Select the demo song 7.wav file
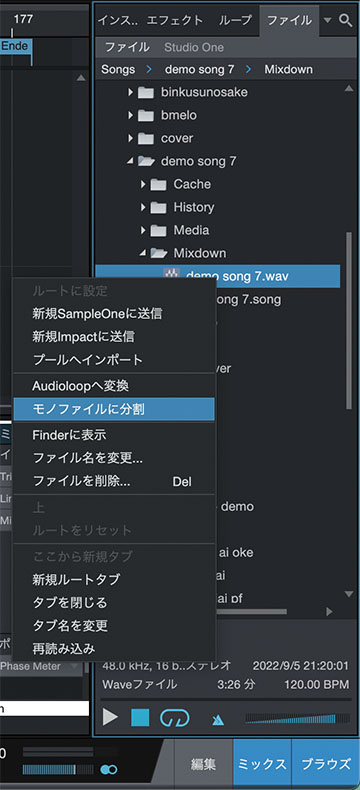 point(218,276)
